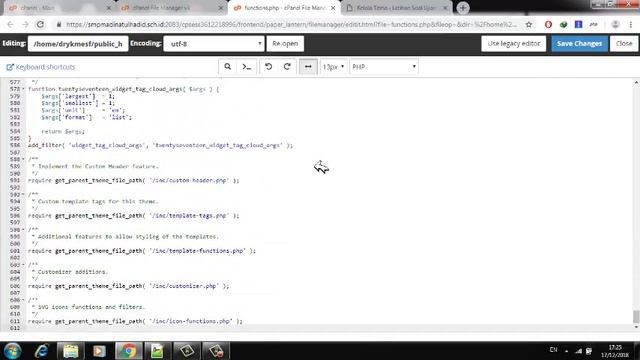Collapse the comment fold at line 598
The width and height of the screenshot is (640, 360).
pyautogui.click(x=23, y=229)
